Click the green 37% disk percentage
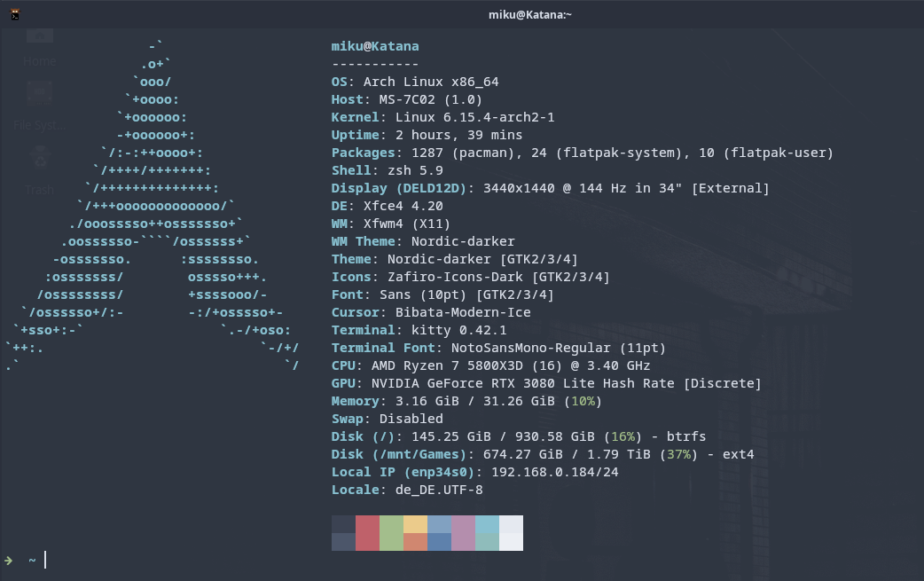The height and width of the screenshot is (581, 924). click(x=679, y=454)
